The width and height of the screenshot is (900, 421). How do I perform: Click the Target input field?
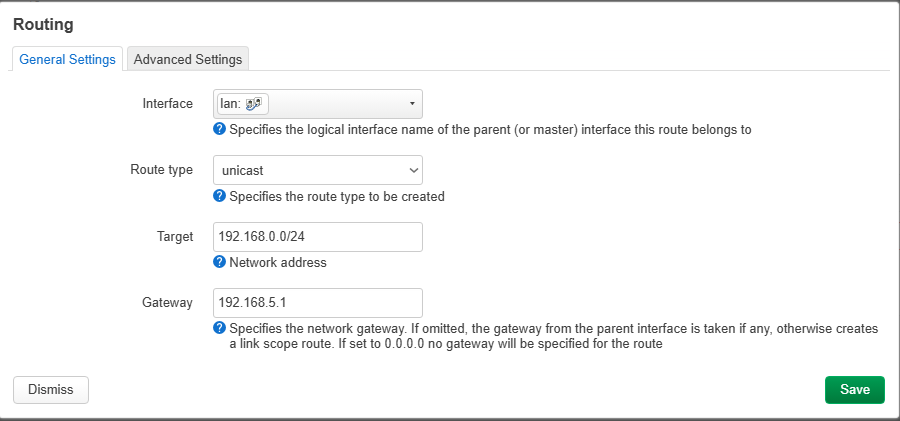(318, 237)
